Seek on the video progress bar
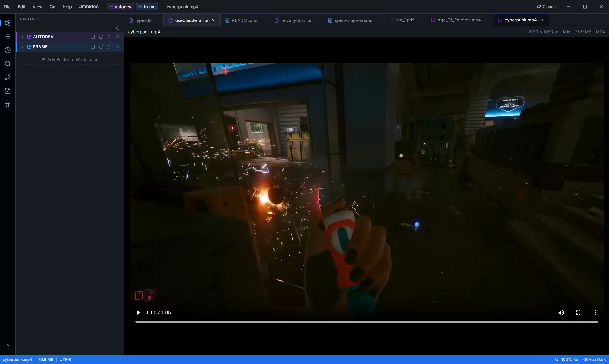 coord(366,322)
